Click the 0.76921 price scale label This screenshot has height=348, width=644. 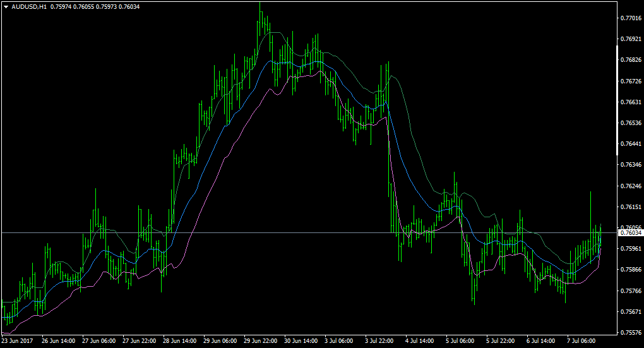tap(631, 39)
